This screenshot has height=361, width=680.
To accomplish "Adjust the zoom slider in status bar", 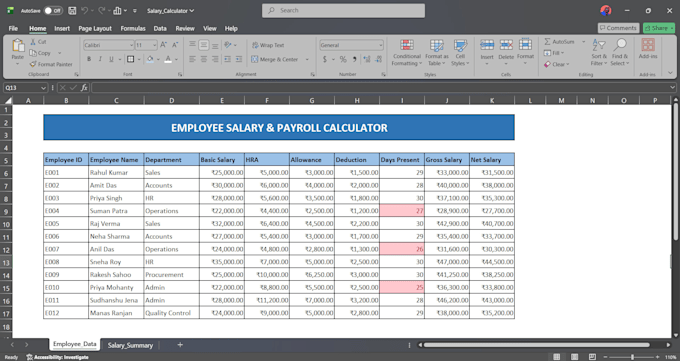I will click(632, 357).
